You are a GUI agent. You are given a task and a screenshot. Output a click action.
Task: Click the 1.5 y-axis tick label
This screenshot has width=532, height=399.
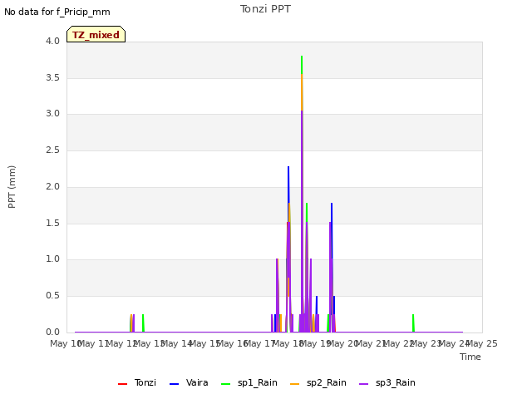click(52, 224)
